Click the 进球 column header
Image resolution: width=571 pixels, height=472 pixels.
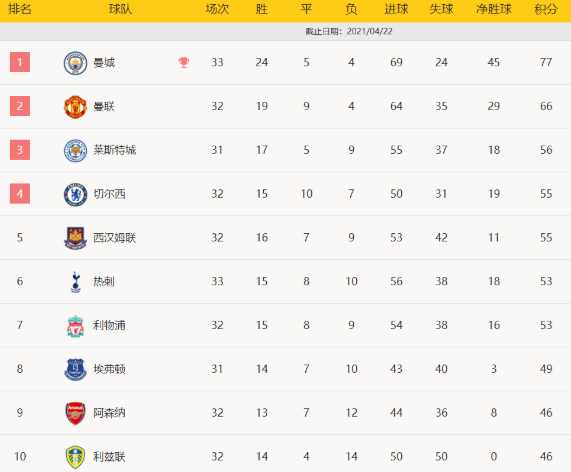click(397, 9)
